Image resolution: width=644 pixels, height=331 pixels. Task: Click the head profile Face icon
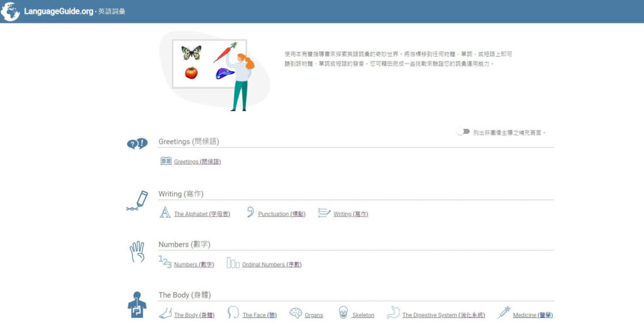pyautogui.click(x=233, y=313)
